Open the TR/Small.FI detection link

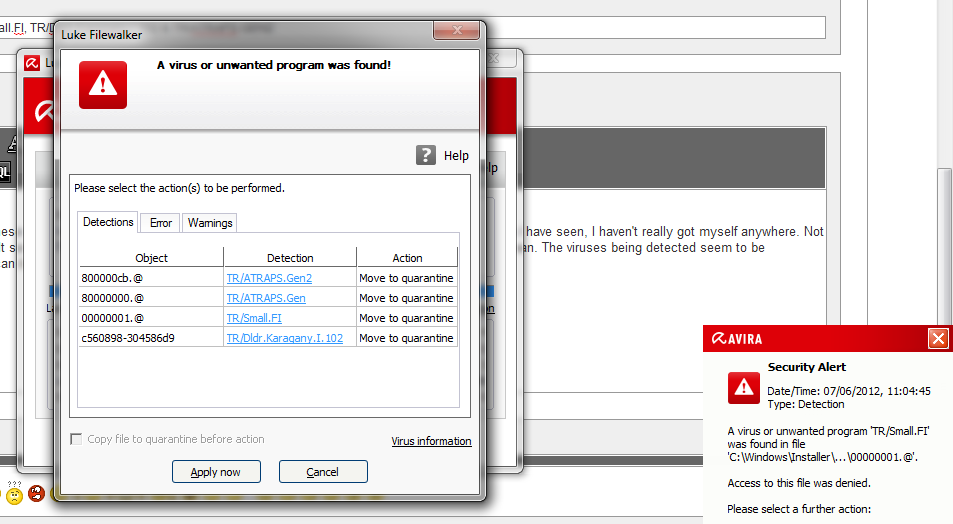click(x=254, y=318)
